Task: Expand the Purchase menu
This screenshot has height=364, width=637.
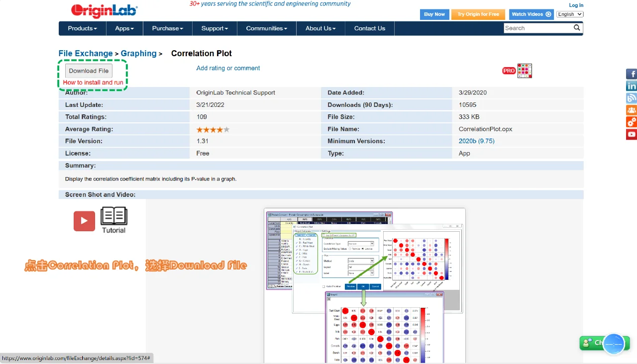Action: 168,28
